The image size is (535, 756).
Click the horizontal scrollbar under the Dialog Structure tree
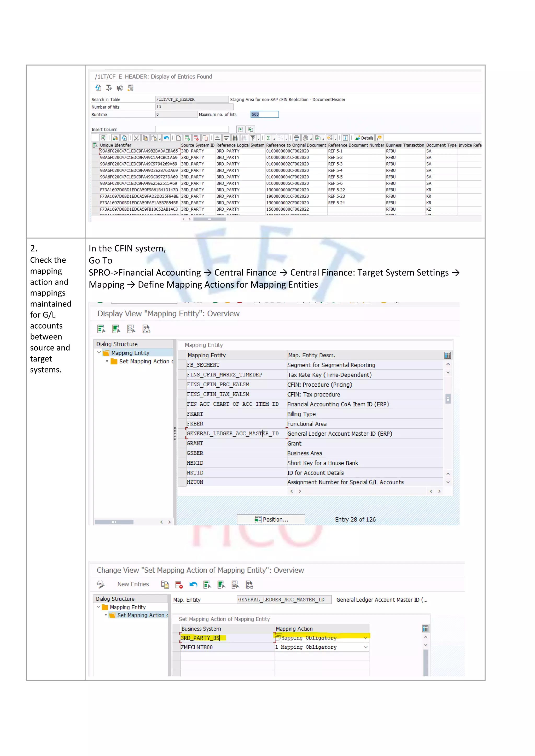click(x=114, y=522)
